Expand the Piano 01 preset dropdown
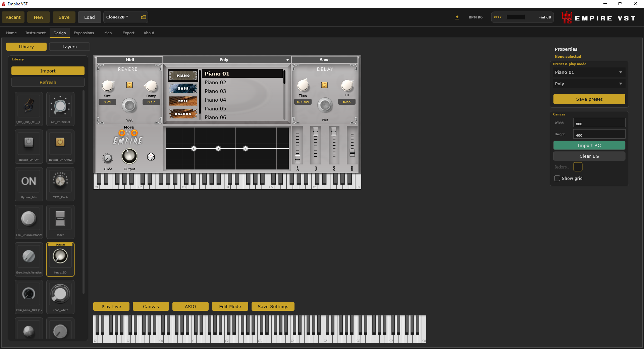Screen dimensions: 644x349 pyautogui.click(x=589, y=72)
